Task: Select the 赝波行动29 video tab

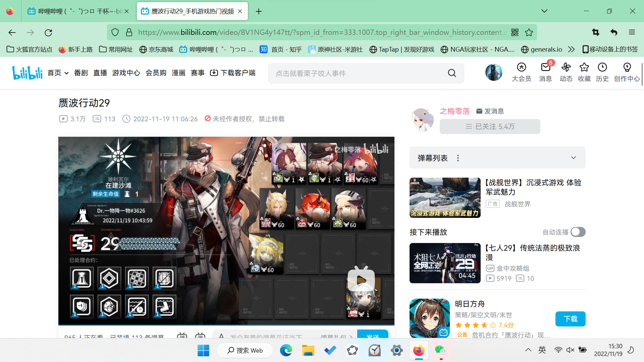Action: click(192, 11)
